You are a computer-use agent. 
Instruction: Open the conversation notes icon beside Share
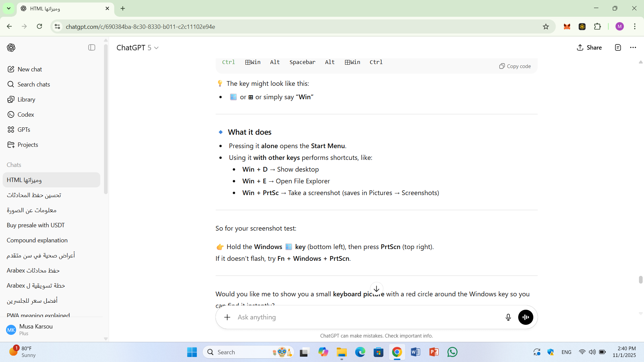tap(618, 48)
